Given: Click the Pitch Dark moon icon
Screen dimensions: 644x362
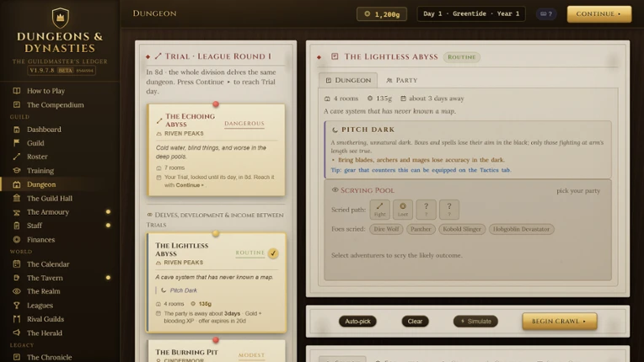Looking at the screenshot, I should point(335,130).
